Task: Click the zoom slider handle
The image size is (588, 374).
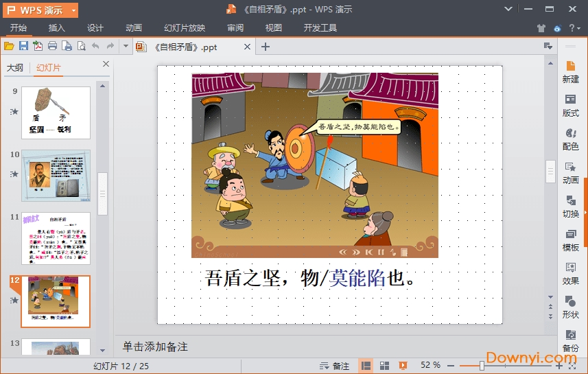Action: [482, 366]
